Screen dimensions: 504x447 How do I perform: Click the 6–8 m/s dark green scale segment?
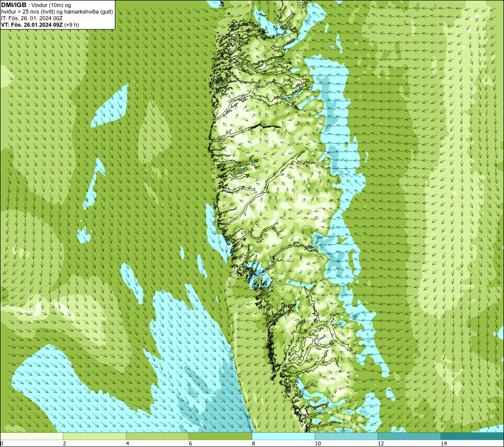tap(220, 436)
